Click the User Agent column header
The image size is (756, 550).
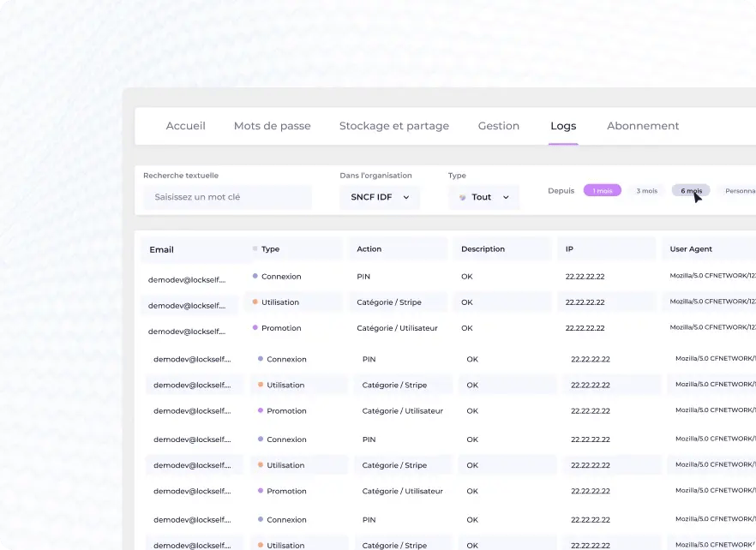click(x=691, y=249)
